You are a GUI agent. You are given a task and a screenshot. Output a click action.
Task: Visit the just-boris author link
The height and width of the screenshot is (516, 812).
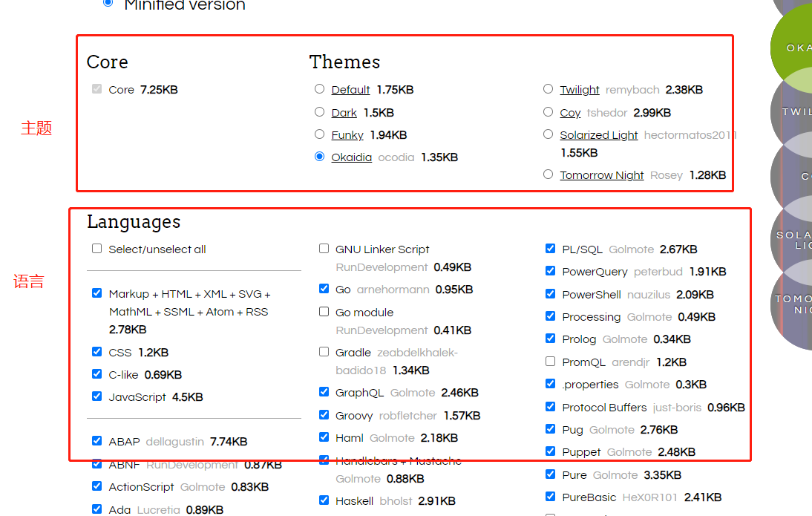pyautogui.click(x=678, y=407)
